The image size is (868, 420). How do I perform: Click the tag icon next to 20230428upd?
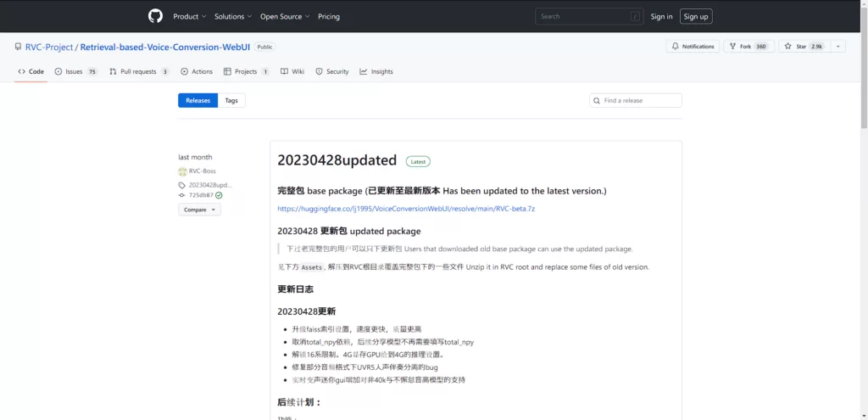tap(181, 184)
